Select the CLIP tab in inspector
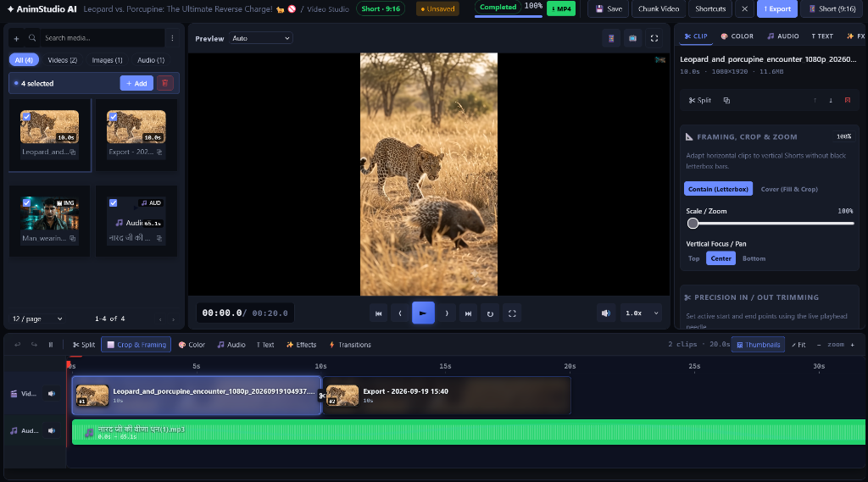Image resolution: width=868 pixels, height=482 pixels. (696, 36)
